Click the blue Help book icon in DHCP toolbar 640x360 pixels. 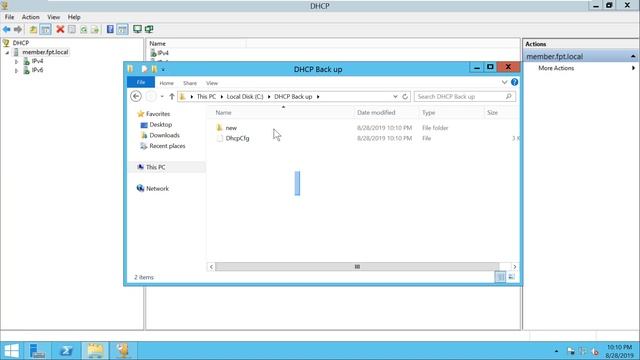[x=110, y=29]
